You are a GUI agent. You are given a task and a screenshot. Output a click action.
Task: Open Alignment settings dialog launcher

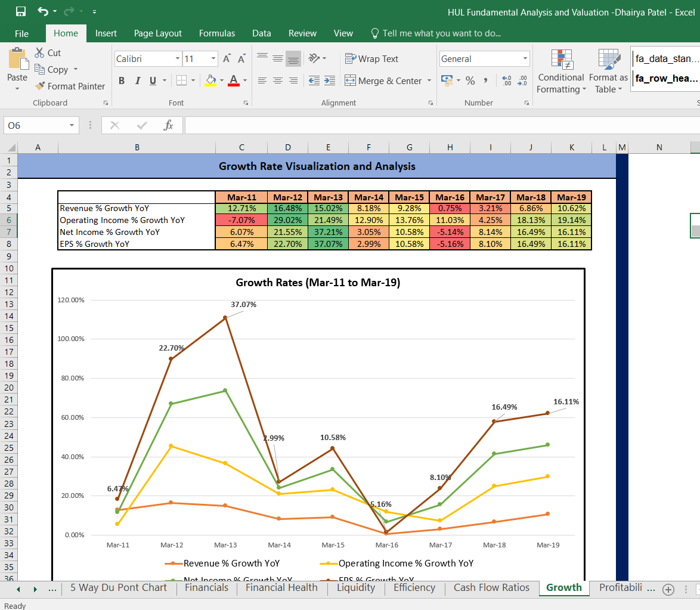pyautogui.click(x=430, y=103)
